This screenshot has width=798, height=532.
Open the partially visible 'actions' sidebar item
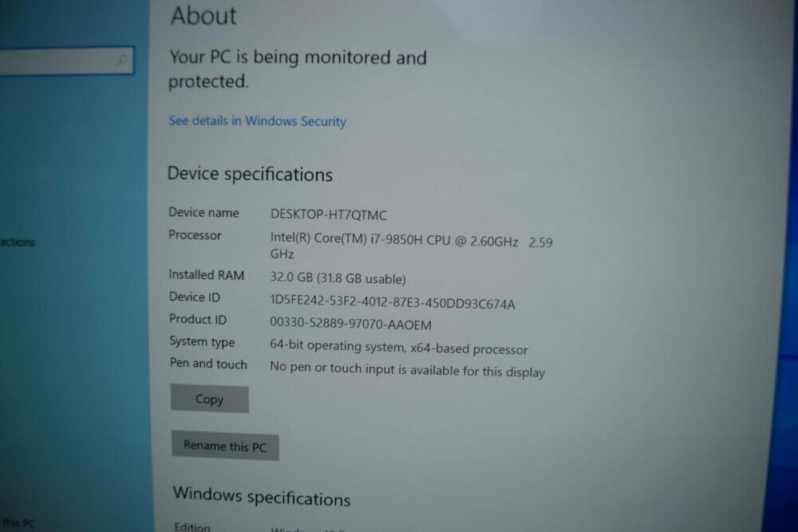click(18, 242)
